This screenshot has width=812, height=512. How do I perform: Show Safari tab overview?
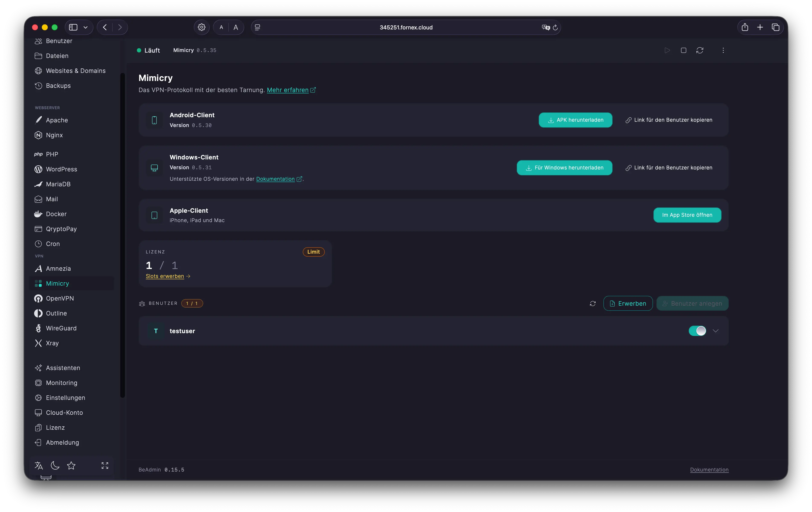[775, 27]
